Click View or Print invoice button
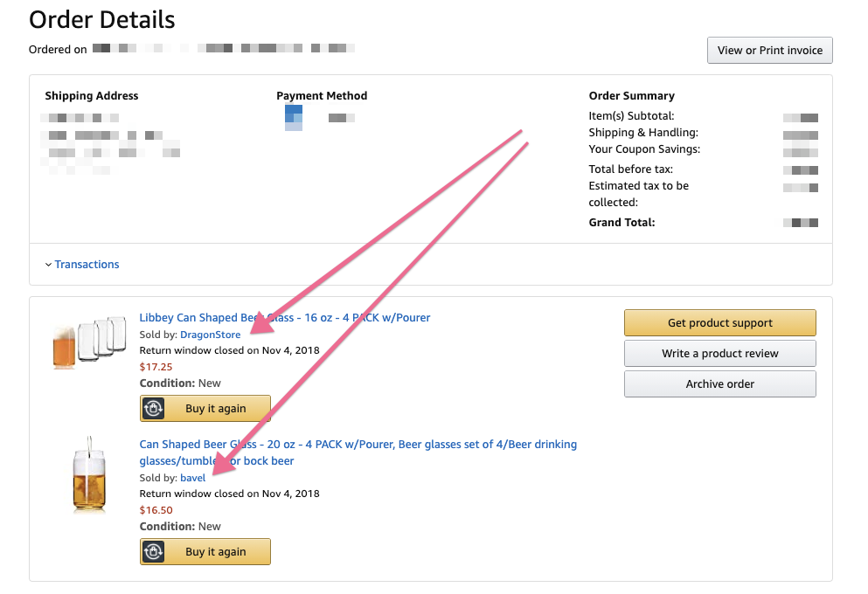The height and width of the screenshot is (594, 868). (x=769, y=51)
